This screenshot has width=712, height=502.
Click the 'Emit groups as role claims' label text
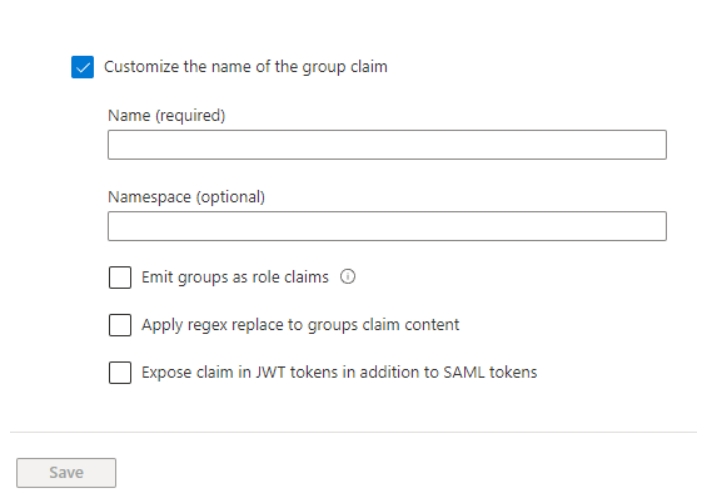tap(234, 278)
